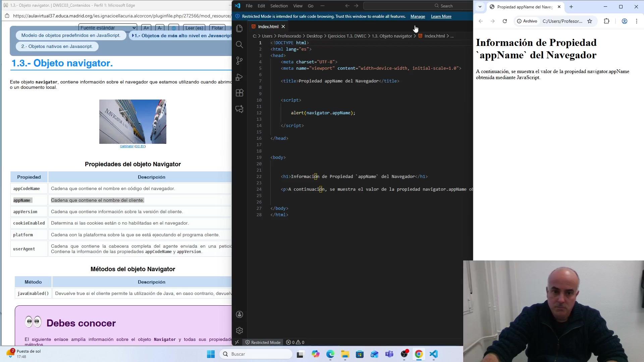Click the VS Code logo icon
The image size is (644, 362).
click(237, 6)
